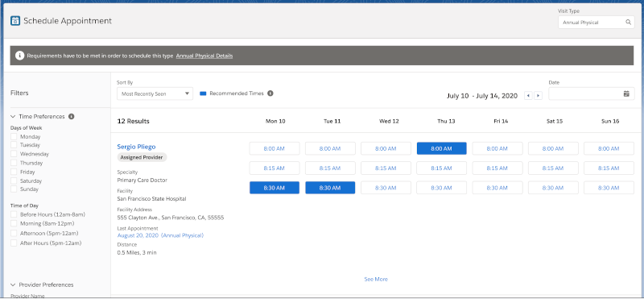This screenshot has width=644, height=299.
Task: Click the Recommended Times blue legend swatch
Action: 203,93
